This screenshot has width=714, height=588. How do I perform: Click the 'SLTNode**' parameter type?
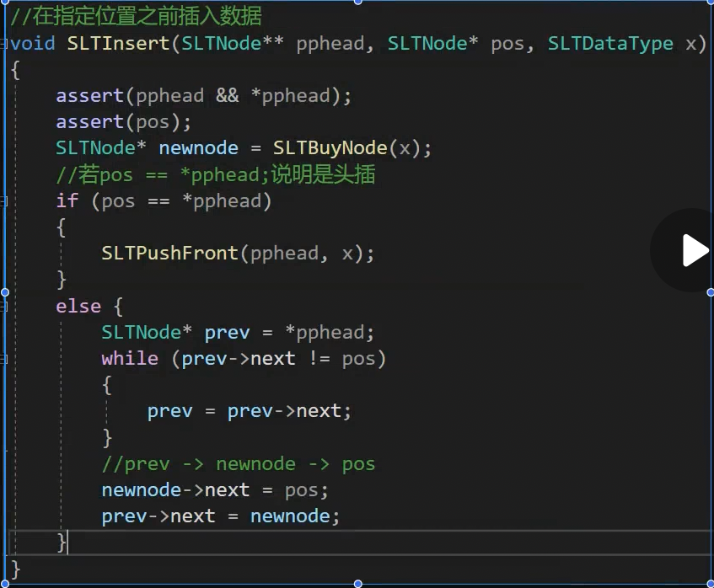tap(233, 44)
